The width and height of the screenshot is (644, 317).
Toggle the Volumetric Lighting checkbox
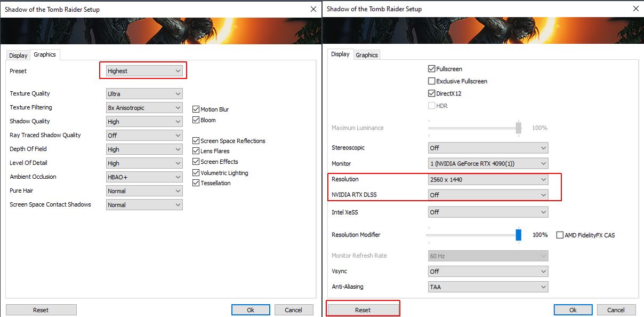(x=196, y=173)
